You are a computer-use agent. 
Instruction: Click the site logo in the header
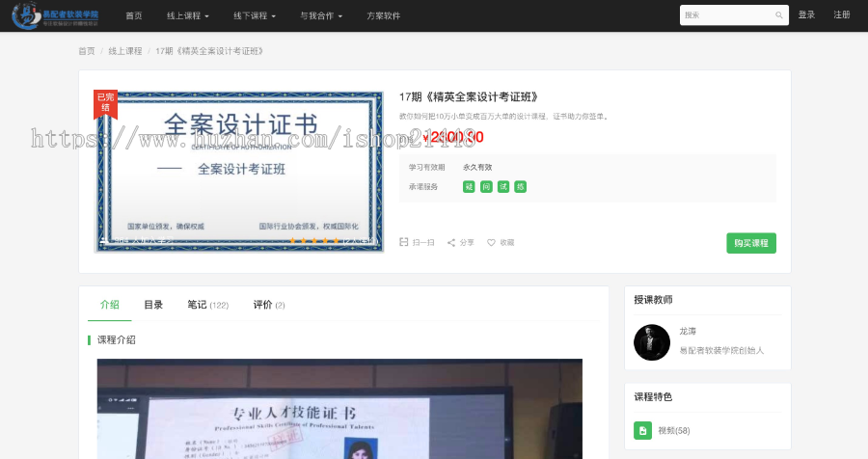point(55,15)
